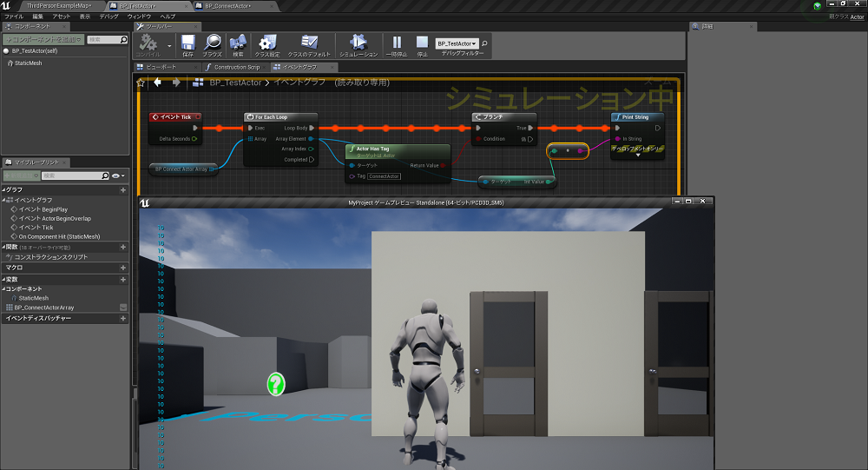Expand the Print String node's advanced arrow
Viewport: 868px width, 470px height.
(x=638, y=156)
